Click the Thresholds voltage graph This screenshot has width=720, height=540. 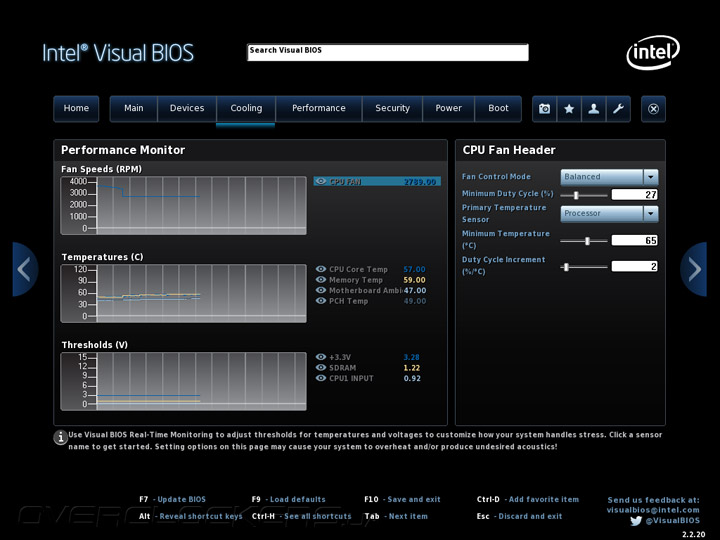pos(184,381)
